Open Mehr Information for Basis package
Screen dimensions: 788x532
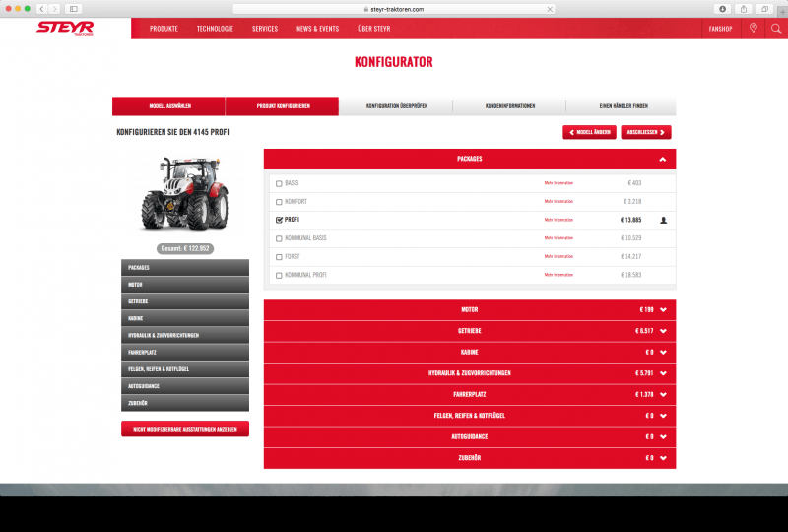558,183
